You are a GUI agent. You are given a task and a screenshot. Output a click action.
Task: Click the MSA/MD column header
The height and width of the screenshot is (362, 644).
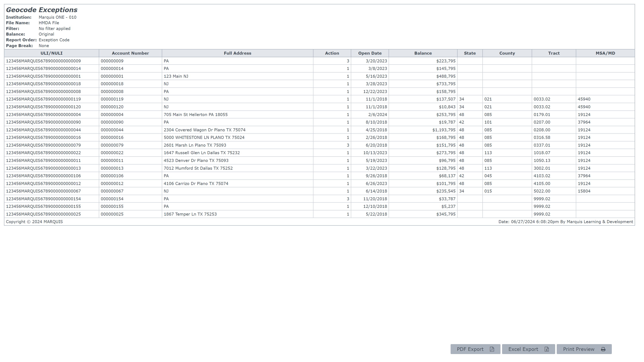(605, 53)
